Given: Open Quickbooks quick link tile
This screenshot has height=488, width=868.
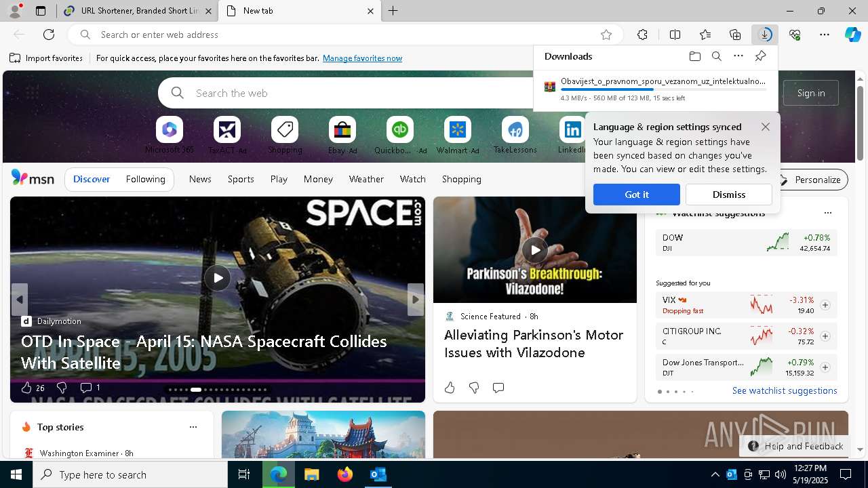Looking at the screenshot, I should 400,136.
